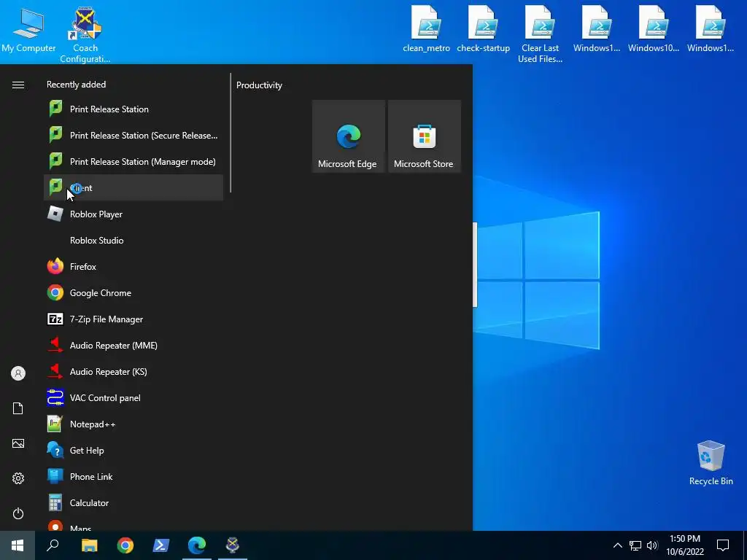Launch Firefox from the Start menu list
The width and height of the screenshot is (747, 560).
(133, 266)
